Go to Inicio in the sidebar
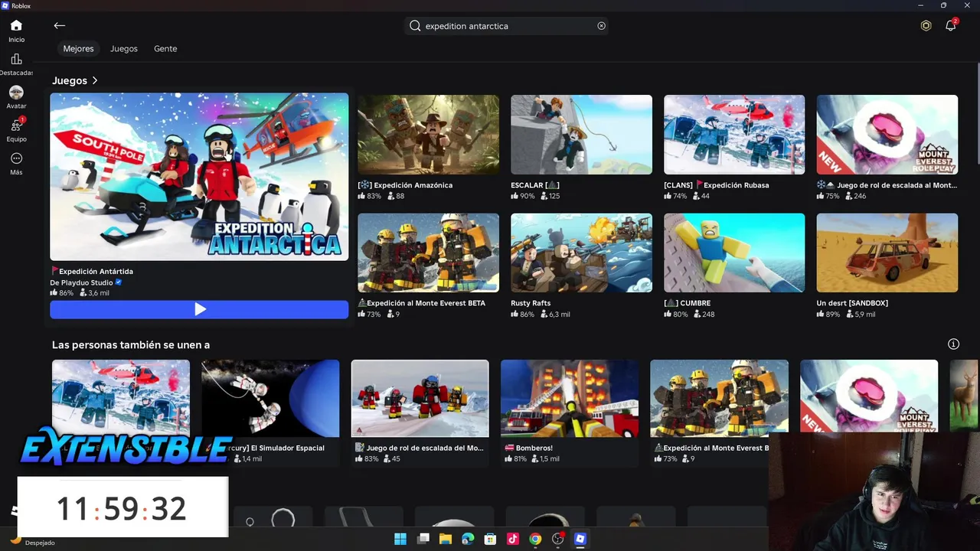 tap(16, 31)
